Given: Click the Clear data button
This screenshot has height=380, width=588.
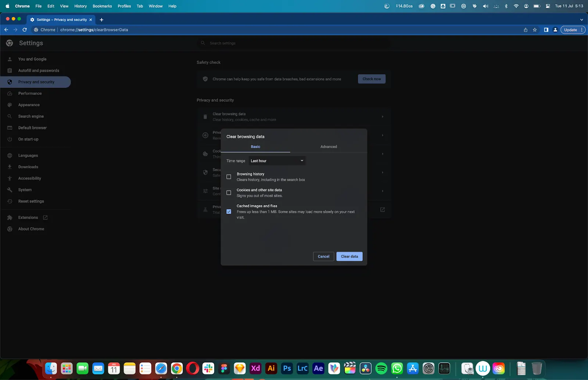Looking at the screenshot, I should coord(349,257).
